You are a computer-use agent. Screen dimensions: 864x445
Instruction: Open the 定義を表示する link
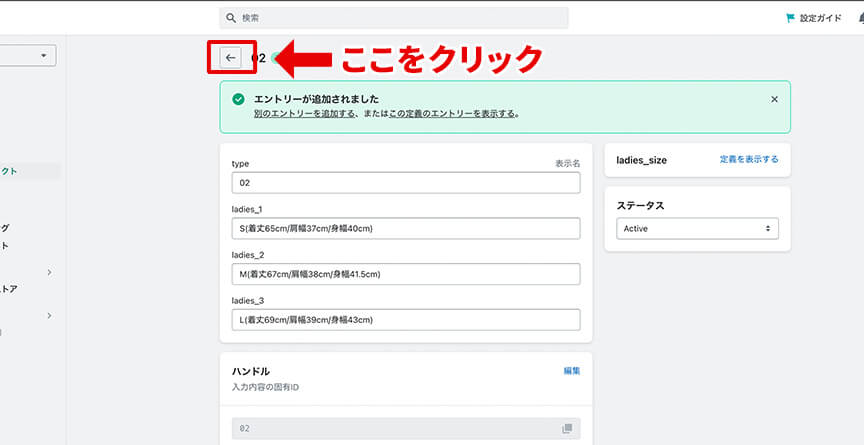click(749, 160)
